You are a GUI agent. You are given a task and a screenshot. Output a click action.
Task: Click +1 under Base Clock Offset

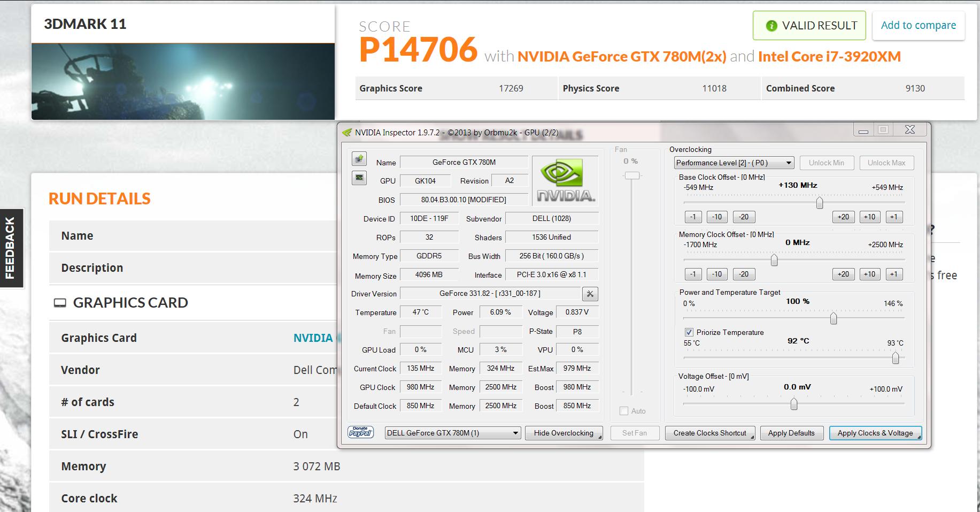894,217
